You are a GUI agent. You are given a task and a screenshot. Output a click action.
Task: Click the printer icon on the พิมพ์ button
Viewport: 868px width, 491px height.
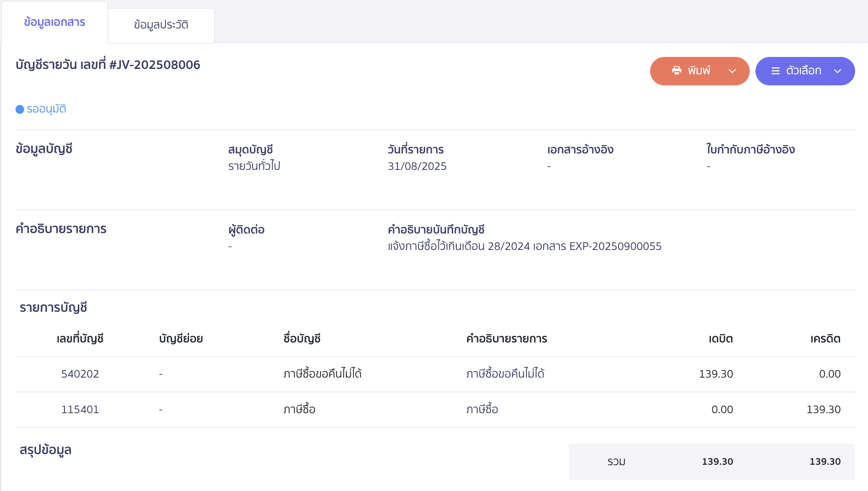click(x=676, y=71)
